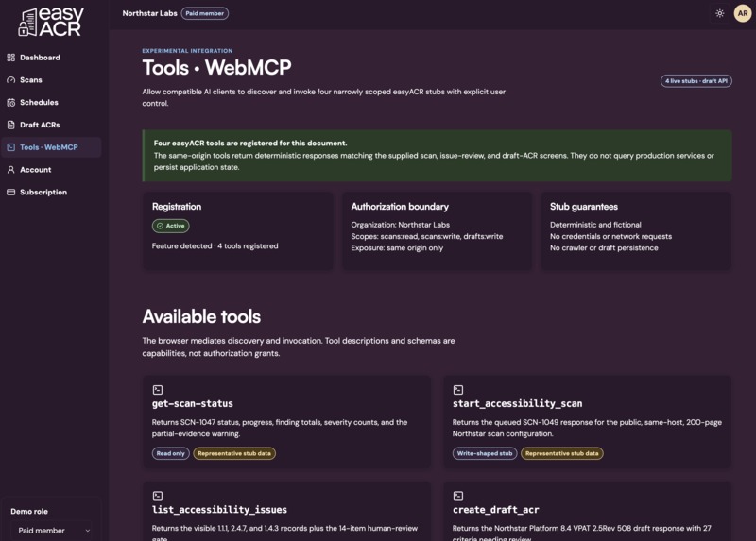Click the Tools · WebMCP page title
The width and height of the screenshot is (756, 541).
pyautogui.click(x=216, y=67)
